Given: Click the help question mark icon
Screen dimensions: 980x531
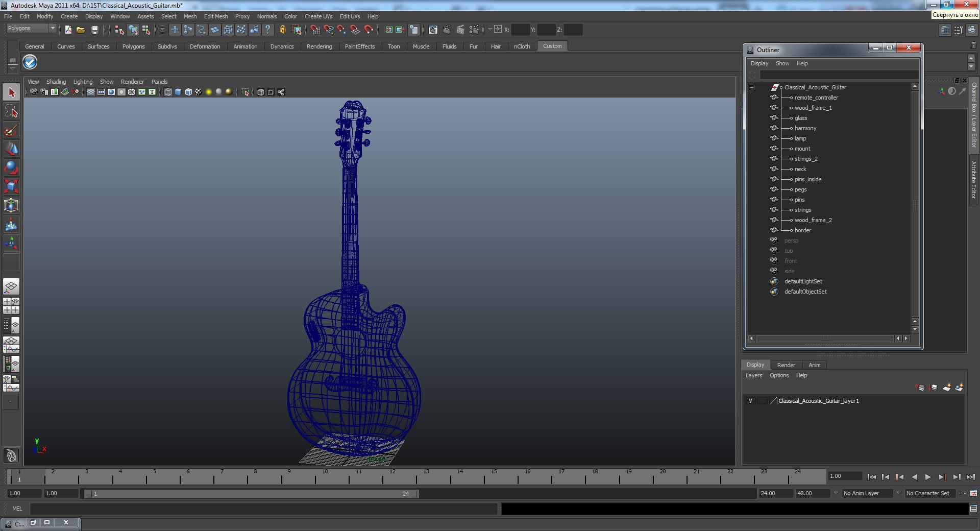Looking at the screenshot, I should point(268,30).
